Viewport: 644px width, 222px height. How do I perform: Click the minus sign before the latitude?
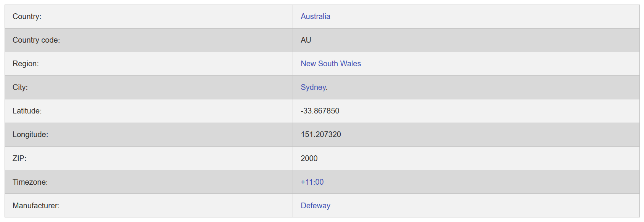click(302, 111)
